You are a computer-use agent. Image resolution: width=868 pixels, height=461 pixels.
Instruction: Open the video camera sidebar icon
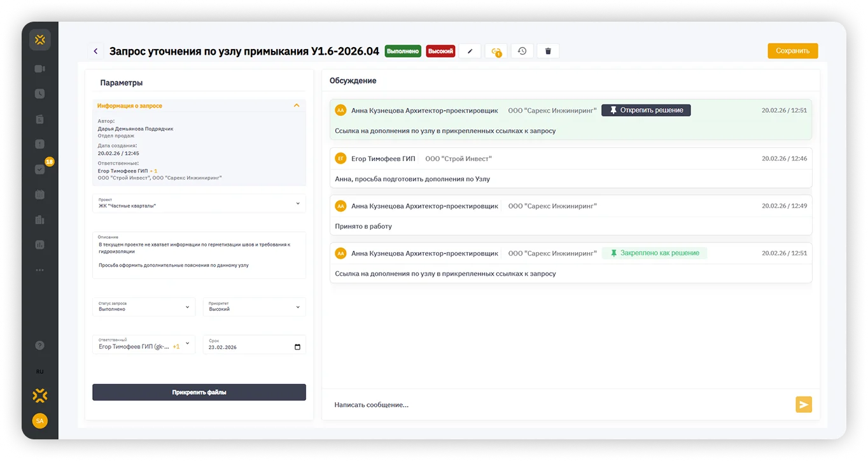click(39, 69)
